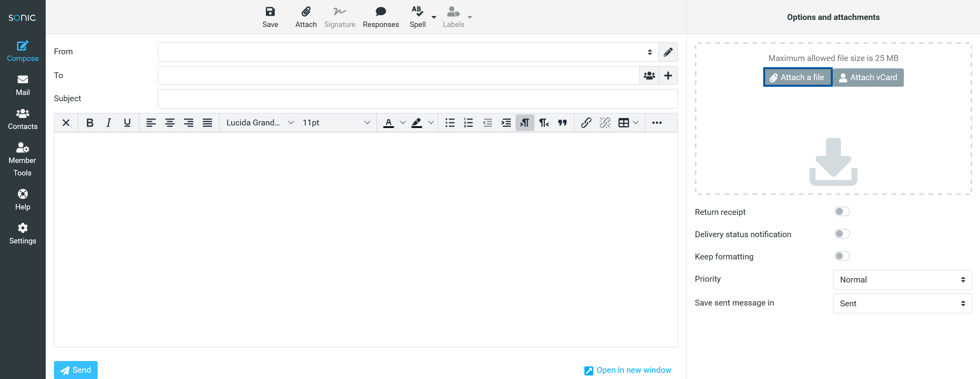Justify the text
This screenshot has height=379, width=980.
(x=207, y=123)
